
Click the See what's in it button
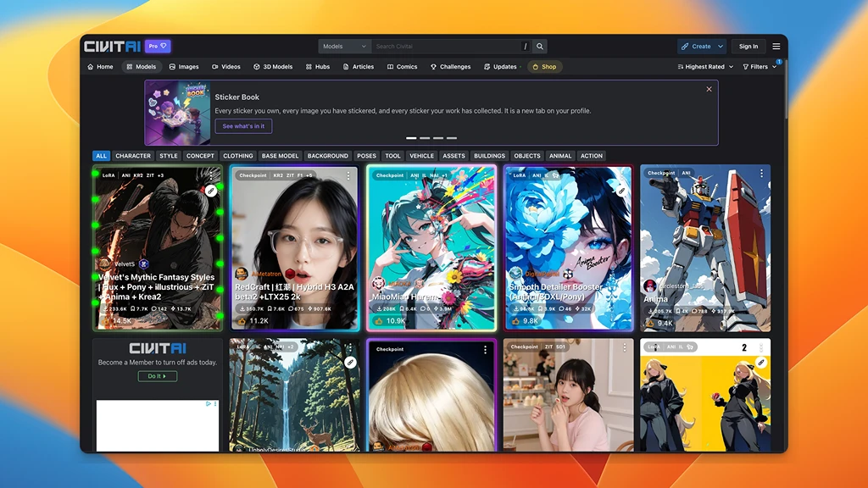click(243, 126)
